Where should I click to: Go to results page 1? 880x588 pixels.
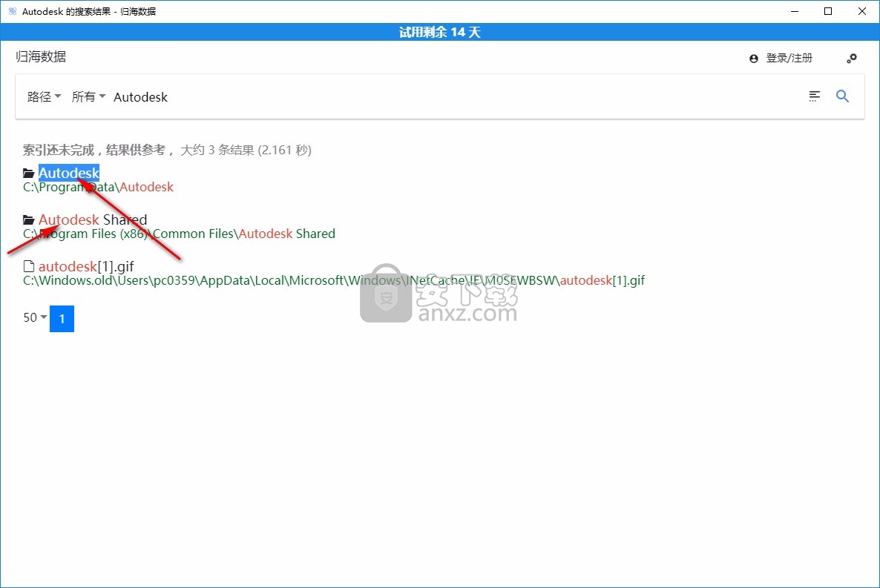(x=62, y=319)
